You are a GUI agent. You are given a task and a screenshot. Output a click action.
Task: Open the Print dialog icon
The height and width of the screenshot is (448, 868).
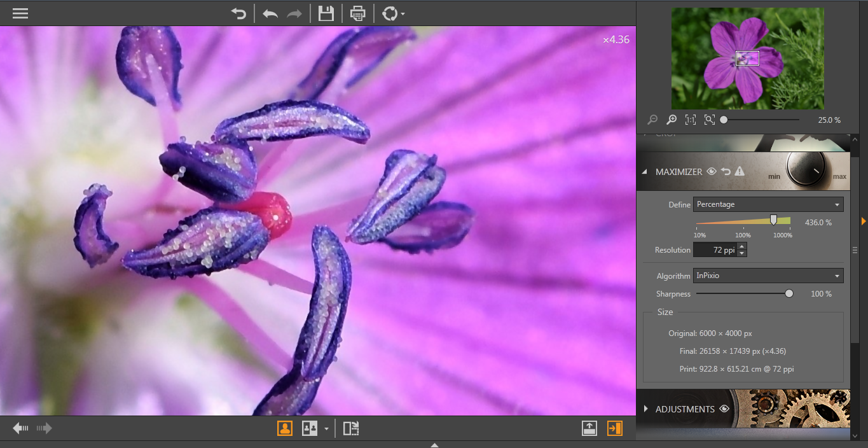pyautogui.click(x=357, y=13)
